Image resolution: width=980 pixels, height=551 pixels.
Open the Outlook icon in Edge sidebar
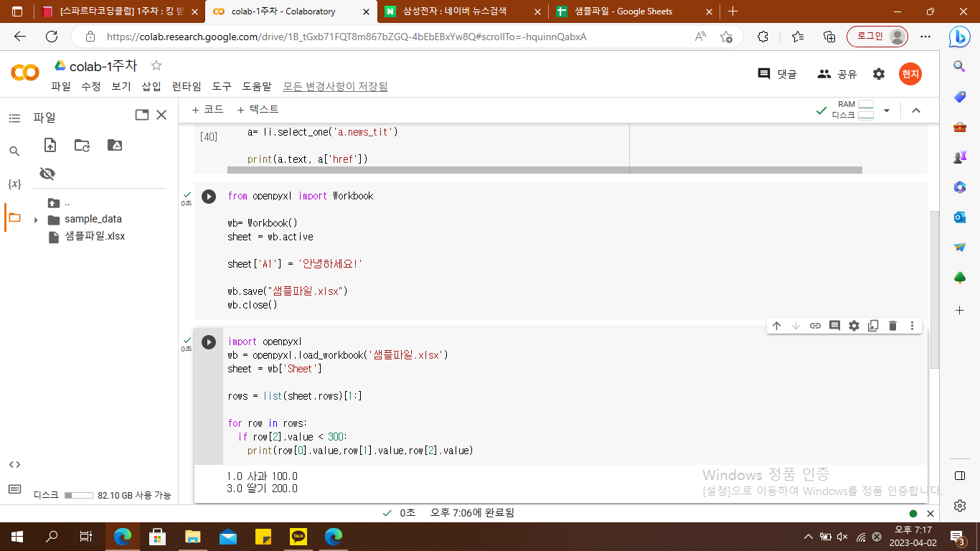(x=960, y=217)
